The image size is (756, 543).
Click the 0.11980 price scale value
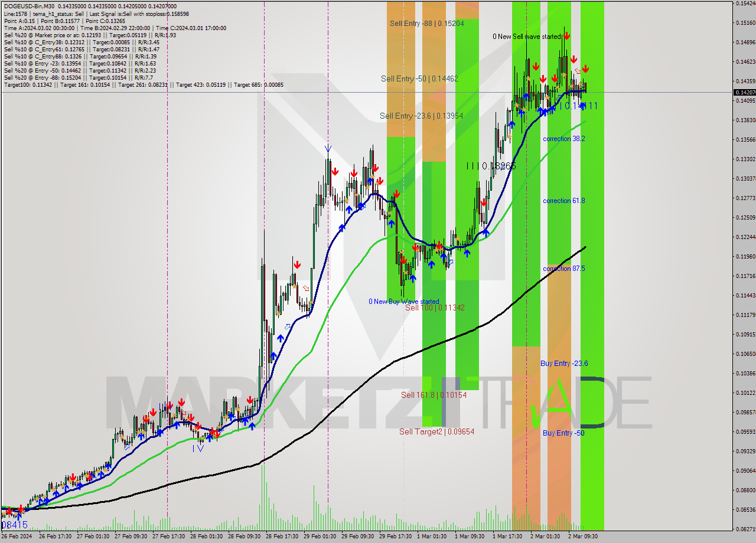pyautogui.click(x=745, y=257)
